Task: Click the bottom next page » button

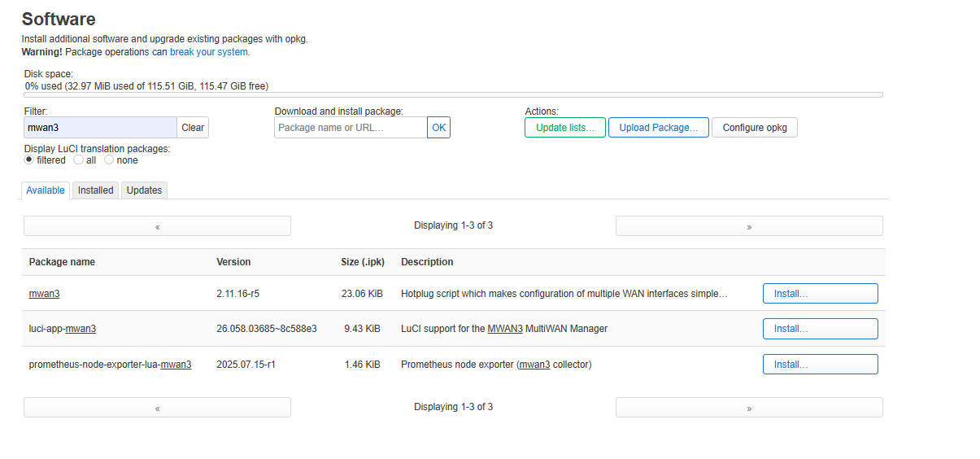Action: click(748, 408)
